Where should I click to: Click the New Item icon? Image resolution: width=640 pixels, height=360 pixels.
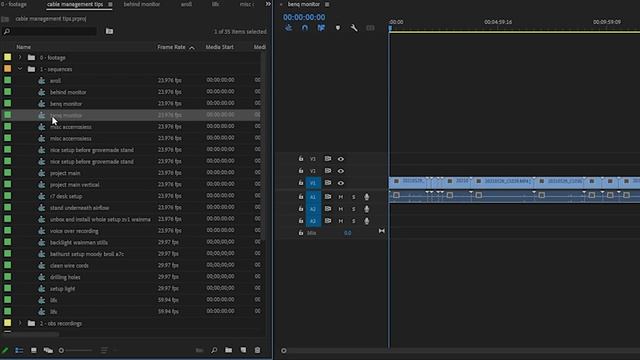pos(243,350)
